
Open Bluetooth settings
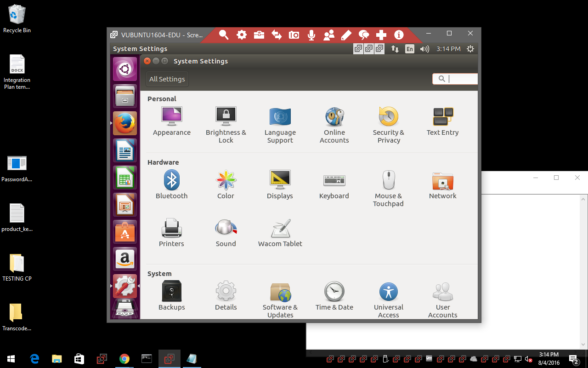[172, 184]
